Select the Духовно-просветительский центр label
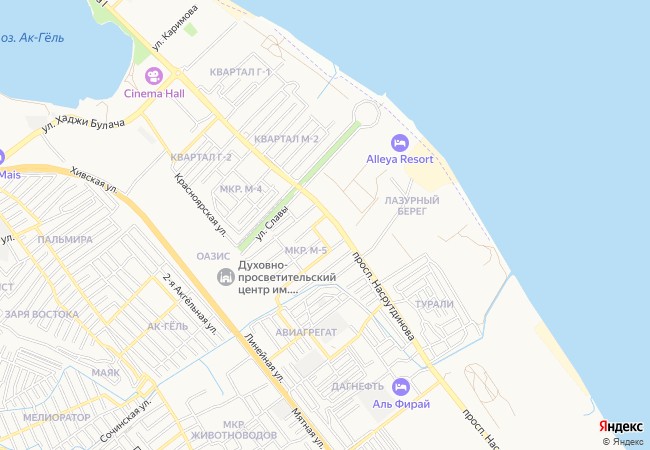The width and height of the screenshot is (650, 450). (x=287, y=277)
